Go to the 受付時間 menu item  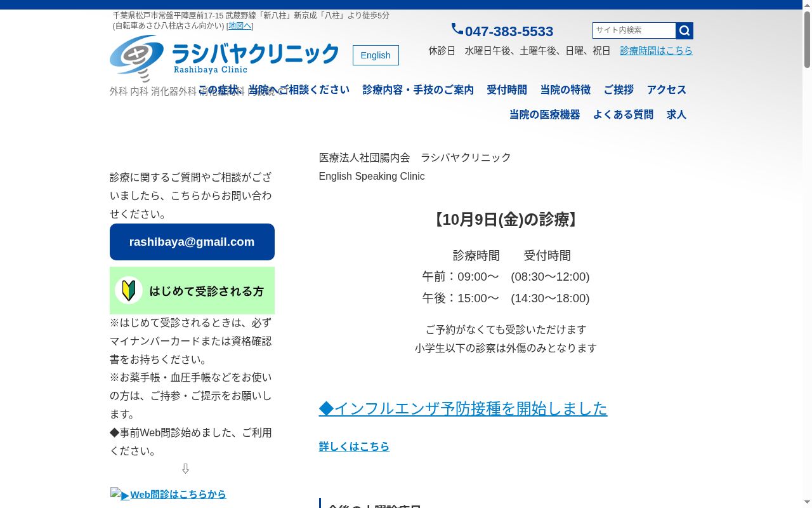tap(507, 90)
